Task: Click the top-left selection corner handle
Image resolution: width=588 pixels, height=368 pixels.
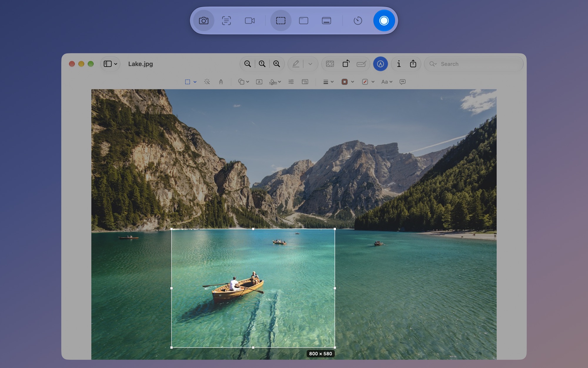Action: click(171, 229)
